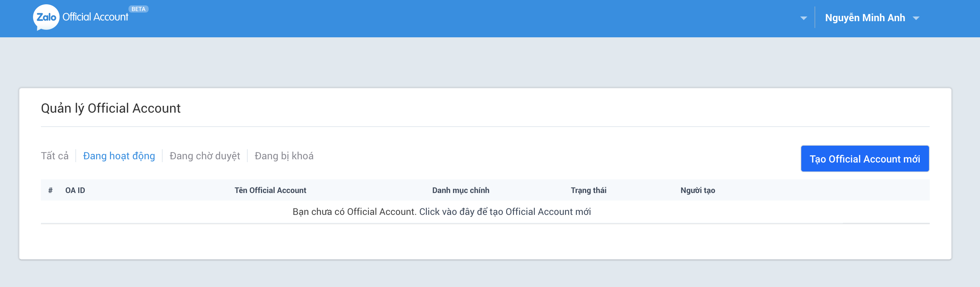Image resolution: width=980 pixels, height=287 pixels.
Task: Click the Official Account wordmark
Action: [x=95, y=17]
